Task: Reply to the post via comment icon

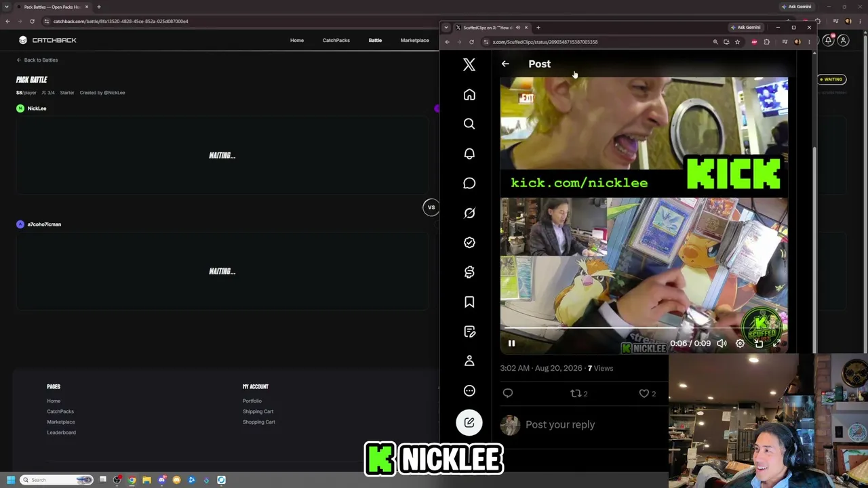Action: 508,393
